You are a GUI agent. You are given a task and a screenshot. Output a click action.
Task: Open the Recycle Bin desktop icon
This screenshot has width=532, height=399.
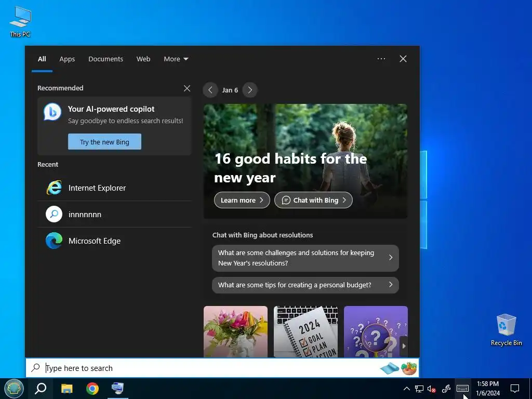[506, 330]
